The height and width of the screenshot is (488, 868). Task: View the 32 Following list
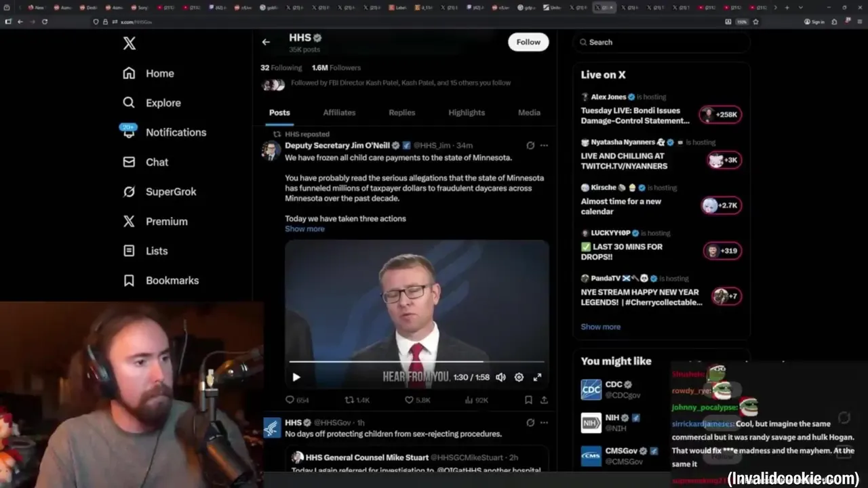coord(281,68)
